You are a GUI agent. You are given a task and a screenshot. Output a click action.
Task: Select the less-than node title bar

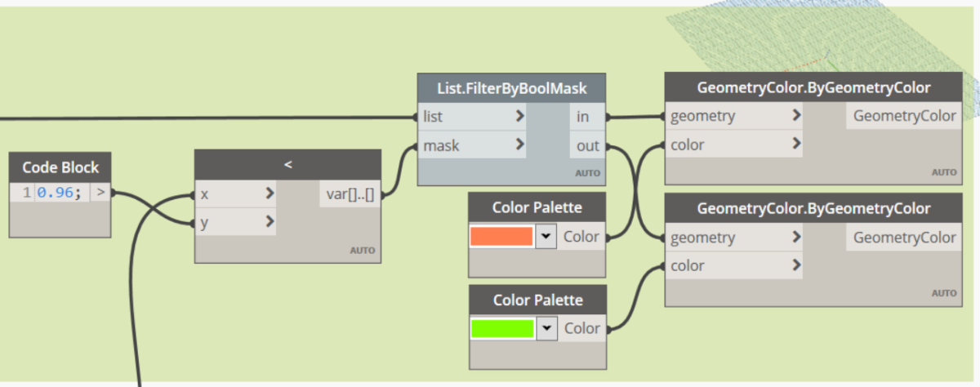287,165
